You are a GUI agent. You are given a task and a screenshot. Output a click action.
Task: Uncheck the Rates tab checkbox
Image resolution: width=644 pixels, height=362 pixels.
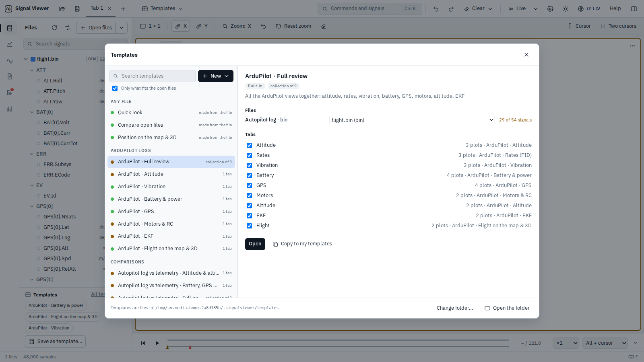coord(250,155)
